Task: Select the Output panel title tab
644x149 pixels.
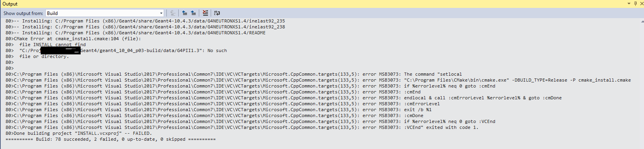Action: [x=10, y=4]
